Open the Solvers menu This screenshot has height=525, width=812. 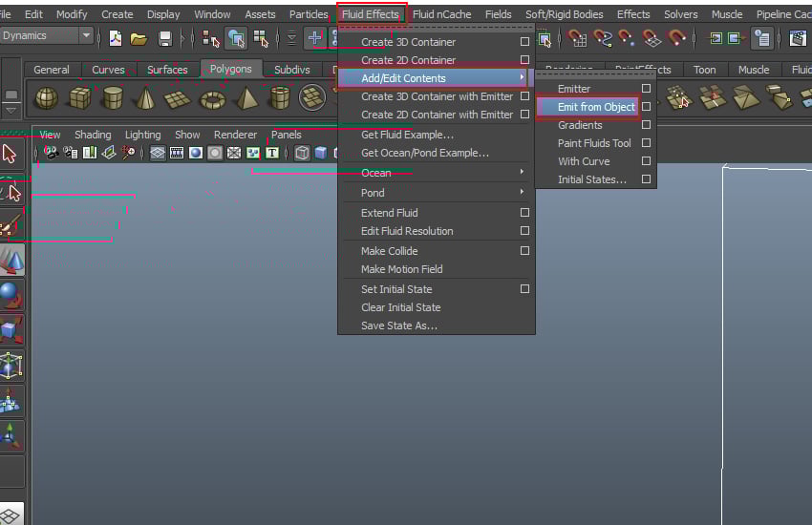tap(680, 14)
